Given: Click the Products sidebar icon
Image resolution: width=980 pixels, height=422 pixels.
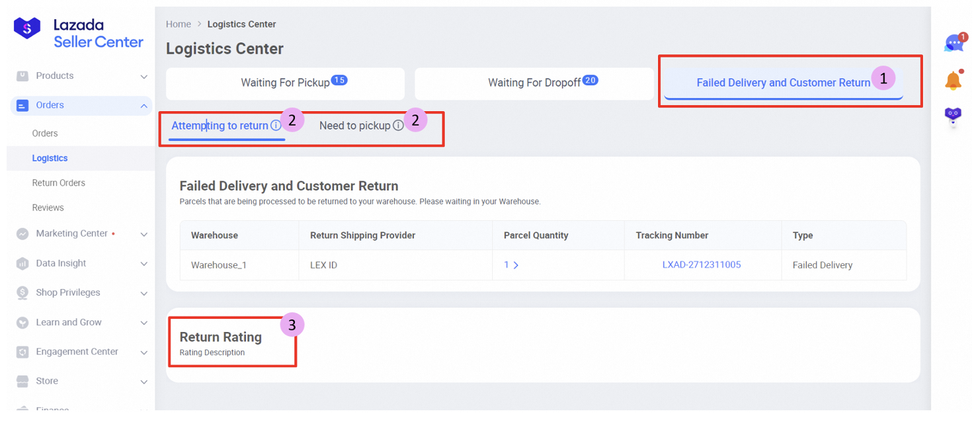Looking at the screenshot, I should point(22,76).
